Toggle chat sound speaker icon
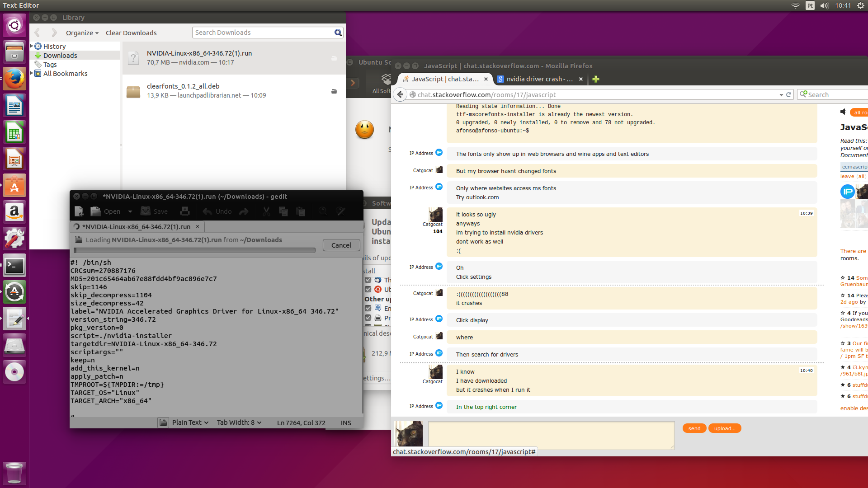The width and height of the screenshot is (868, 488). click(843, 112)
